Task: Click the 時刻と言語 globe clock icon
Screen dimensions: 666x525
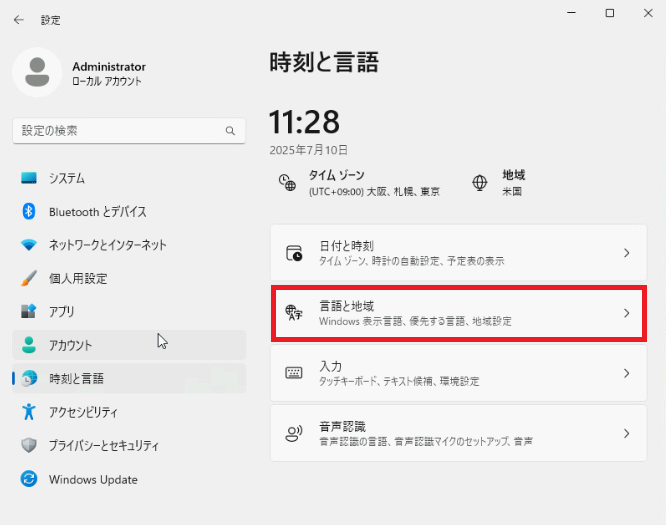Action: tap(29, 378)
